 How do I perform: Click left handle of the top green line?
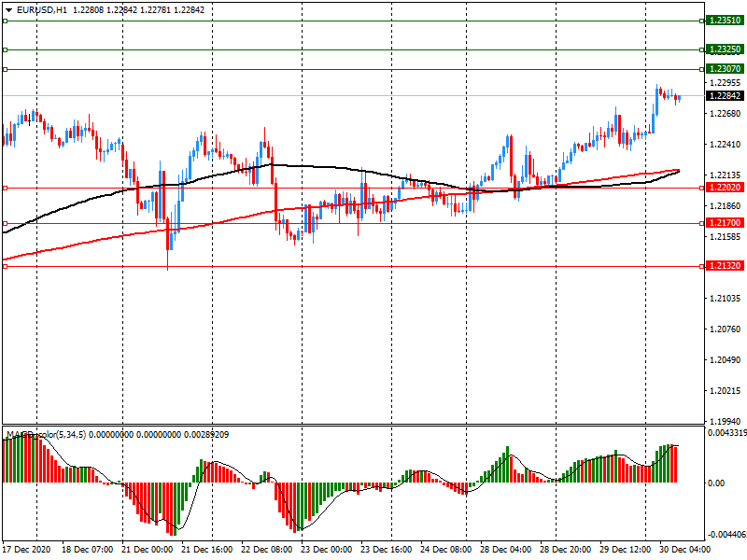point(5,20)
